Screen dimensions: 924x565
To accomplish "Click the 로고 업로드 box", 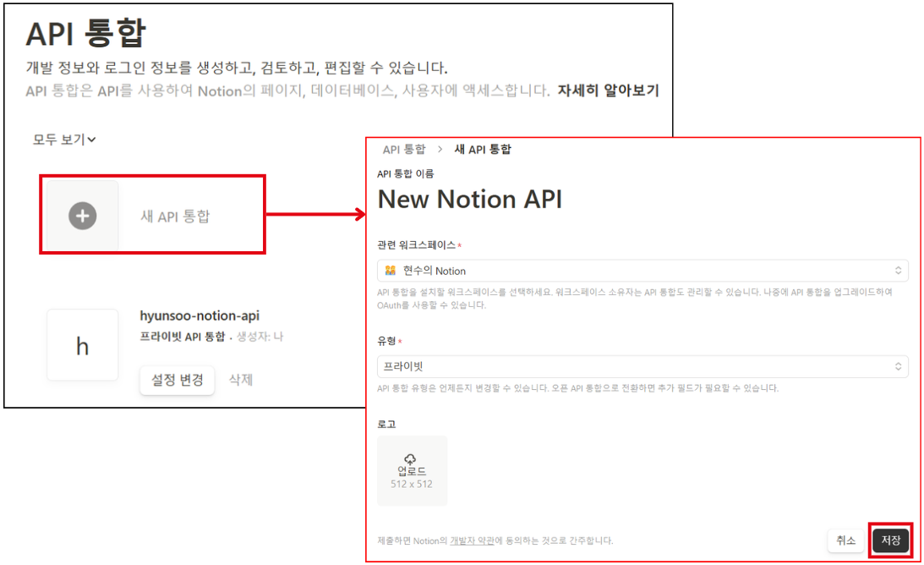I will tap(412, 470).
